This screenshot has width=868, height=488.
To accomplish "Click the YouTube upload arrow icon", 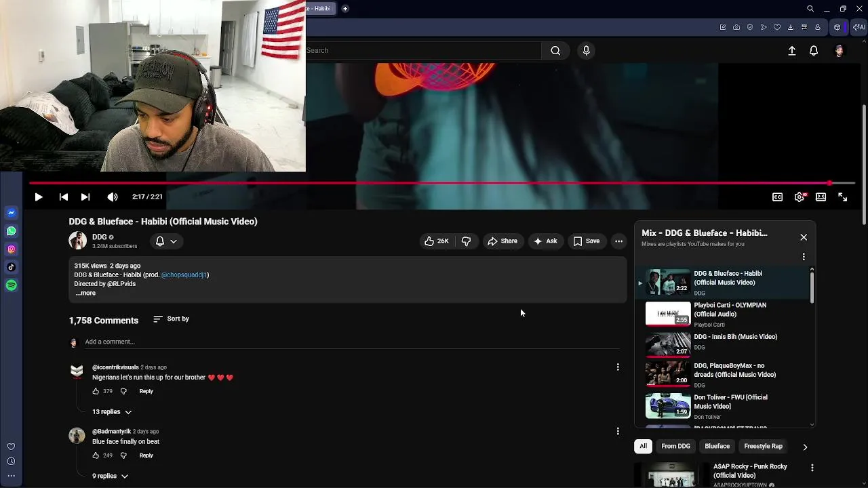I will (x=791, y=51).
